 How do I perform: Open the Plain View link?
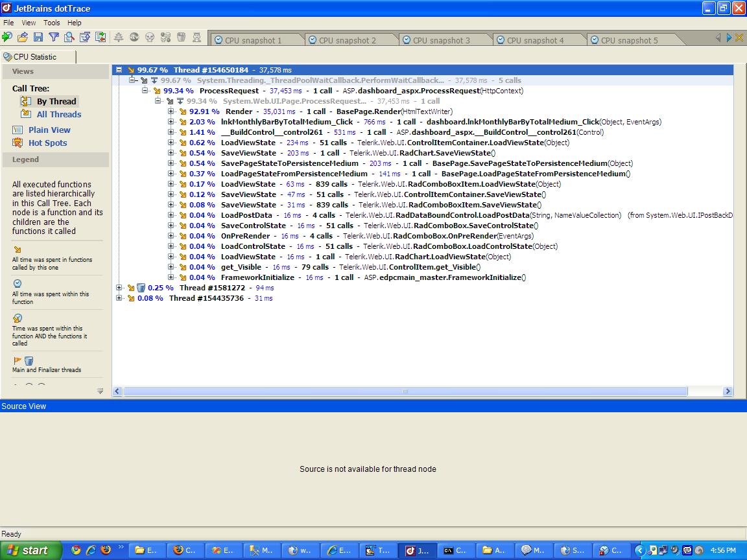click(49, 130)
